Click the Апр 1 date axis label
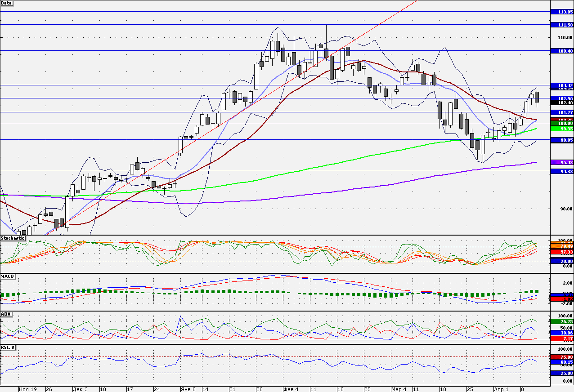Viewport: 574px width, 392px height. click(x=501, y=389)
